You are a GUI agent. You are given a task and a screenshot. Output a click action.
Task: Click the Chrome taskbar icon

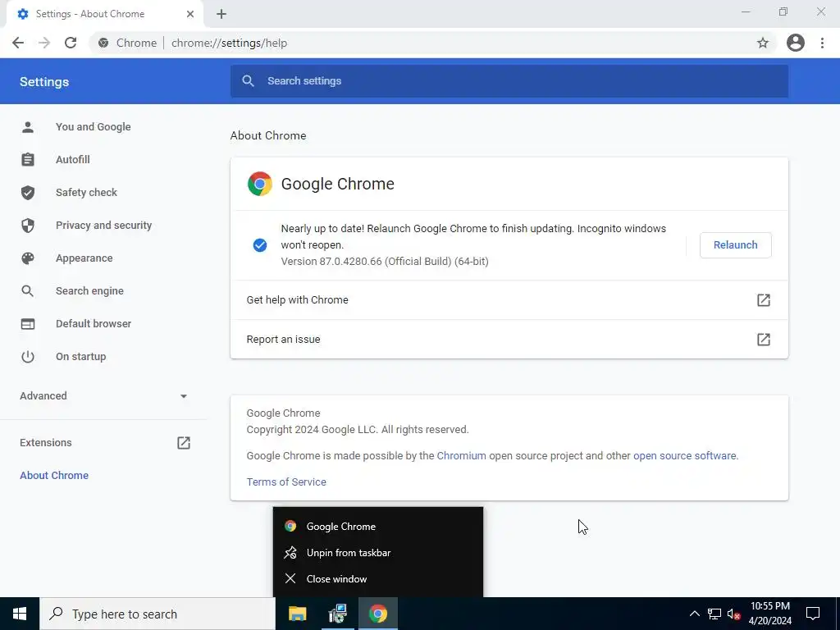[377, 614]
